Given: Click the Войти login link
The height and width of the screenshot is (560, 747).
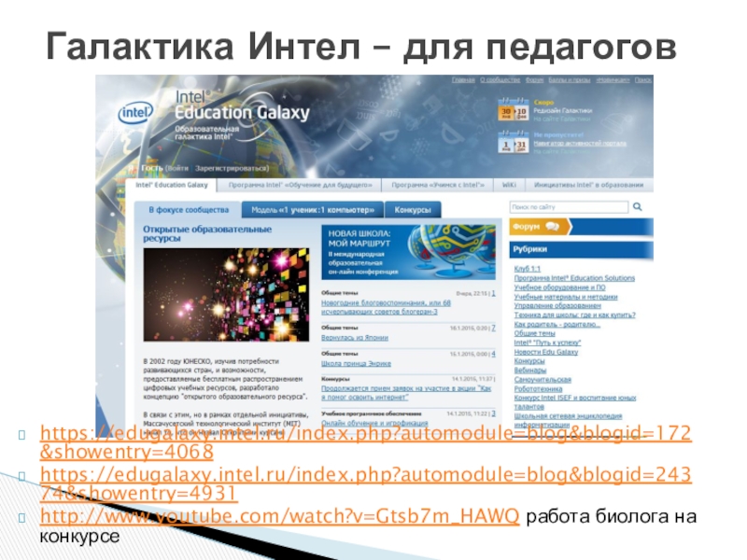Looking at the screenshot, I should [x=178, y=168].
